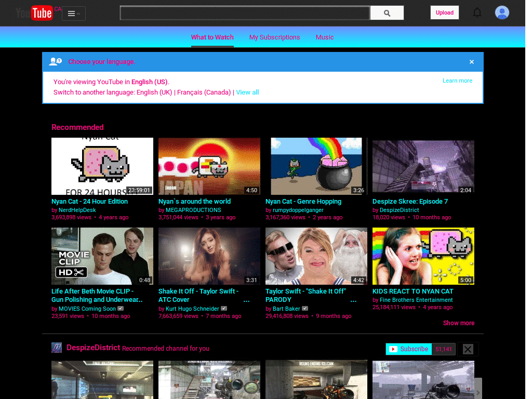Viewport: 532px width, 399px height.
Task: Click DespizeDistrict recommended channel heading
Action: click(94, 348)
